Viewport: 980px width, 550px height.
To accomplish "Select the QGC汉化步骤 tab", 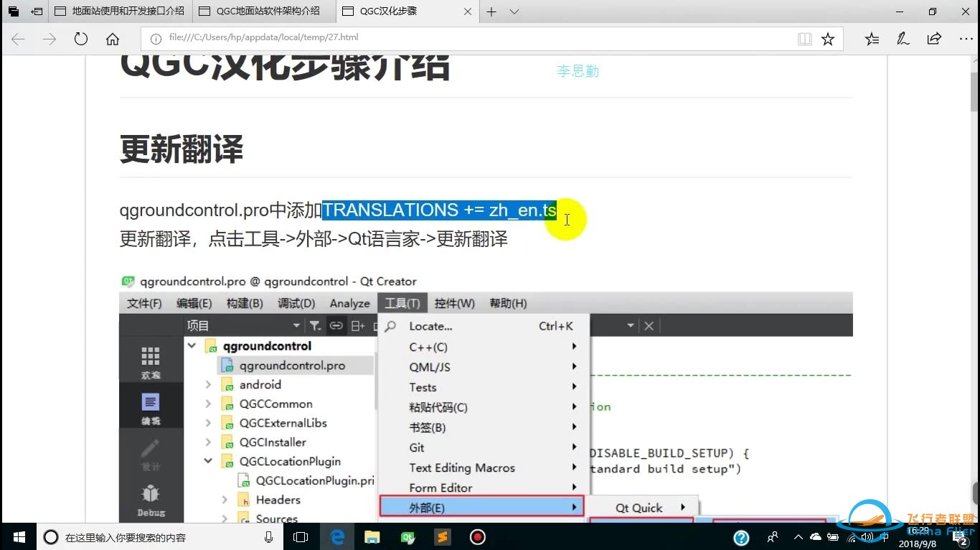I will point(407,11).
